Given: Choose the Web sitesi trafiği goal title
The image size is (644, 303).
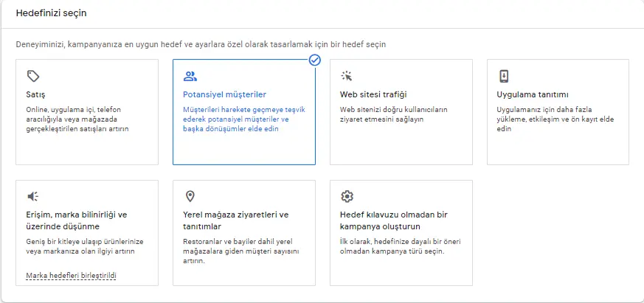Looking at the screenshot, I should click(x=373, y=95).
